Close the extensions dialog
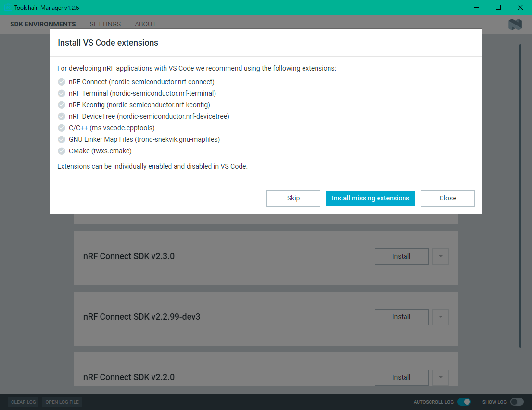Screen dimensions: 532x410 click(447, 199)
